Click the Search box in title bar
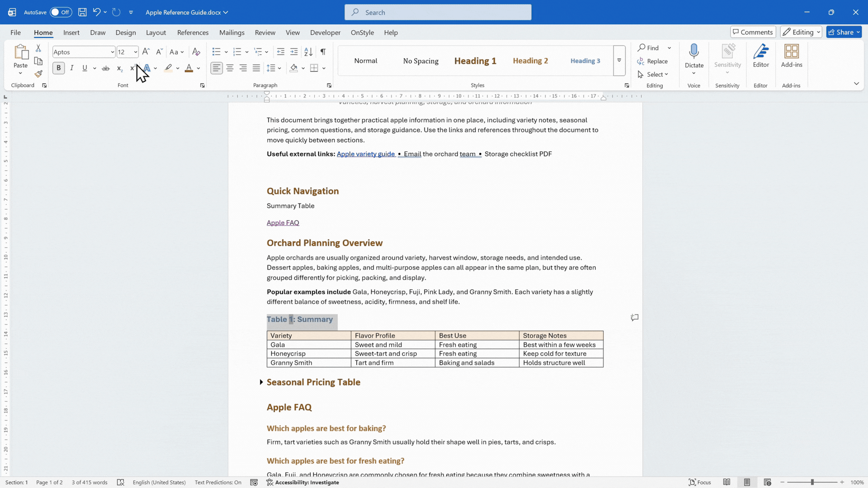This screenshot has height=488, width=868. click(x=438, y=12)
